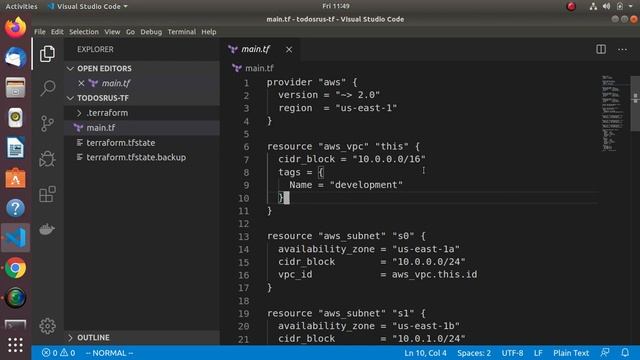Open Help from the dock
Viewport: 640px width, 360px height.
[x=16, y=208]
